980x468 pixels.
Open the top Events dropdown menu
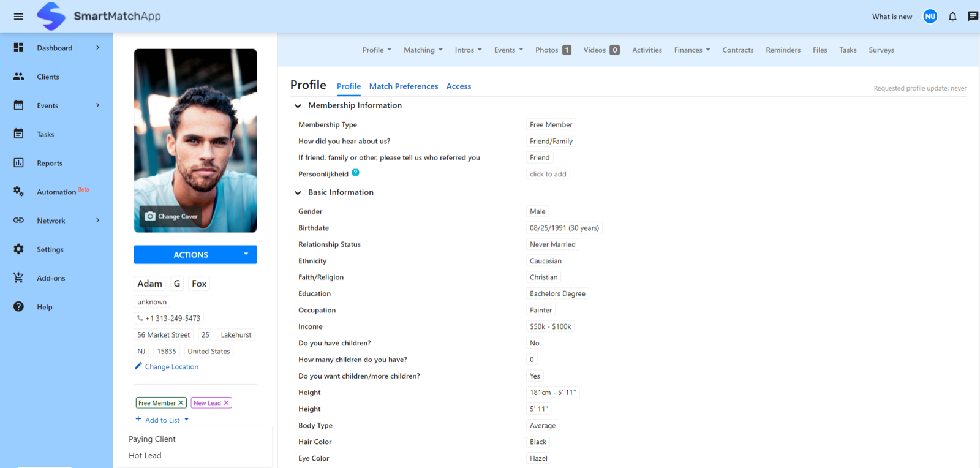pyautogui.click(x=508, y=50)
